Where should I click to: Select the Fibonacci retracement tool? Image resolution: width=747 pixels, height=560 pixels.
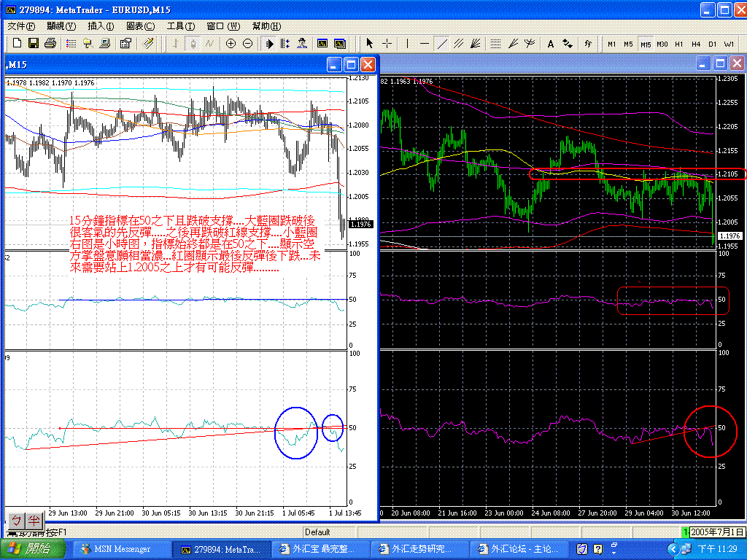point(495,44)
